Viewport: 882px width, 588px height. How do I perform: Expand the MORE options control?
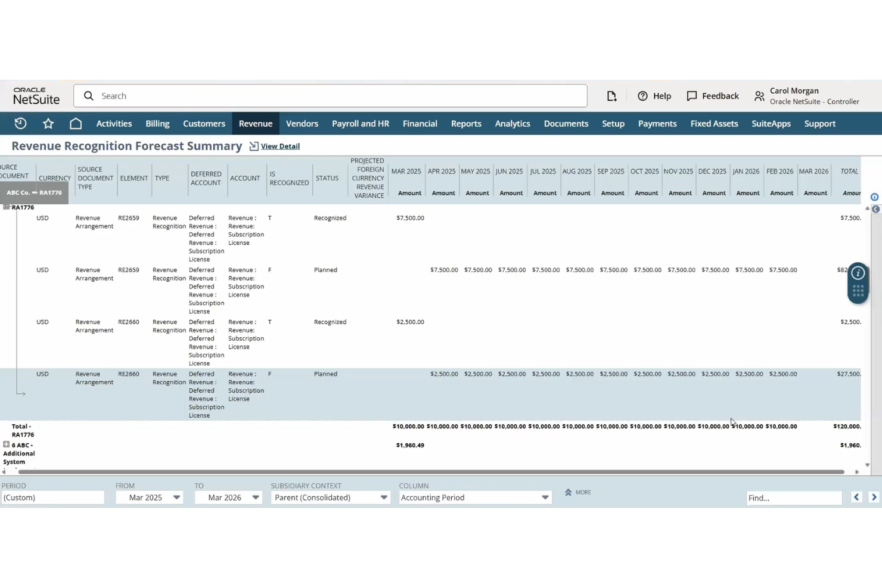coord(577,492)
